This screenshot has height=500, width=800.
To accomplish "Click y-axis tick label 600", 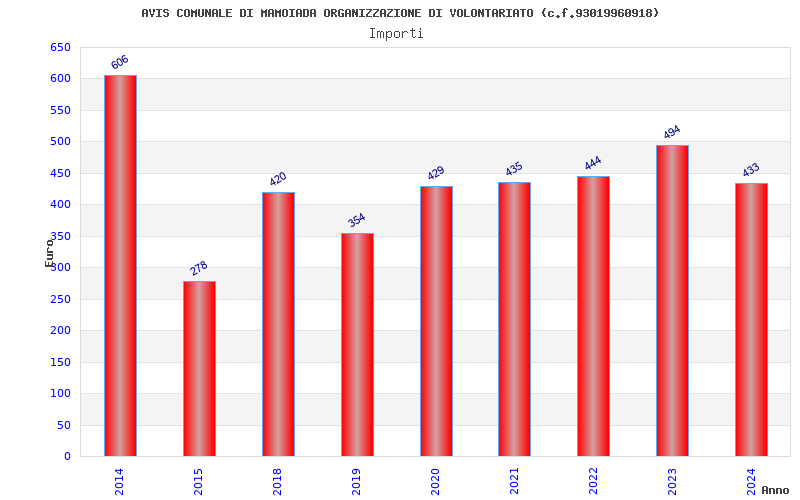I will coord(60,79).
